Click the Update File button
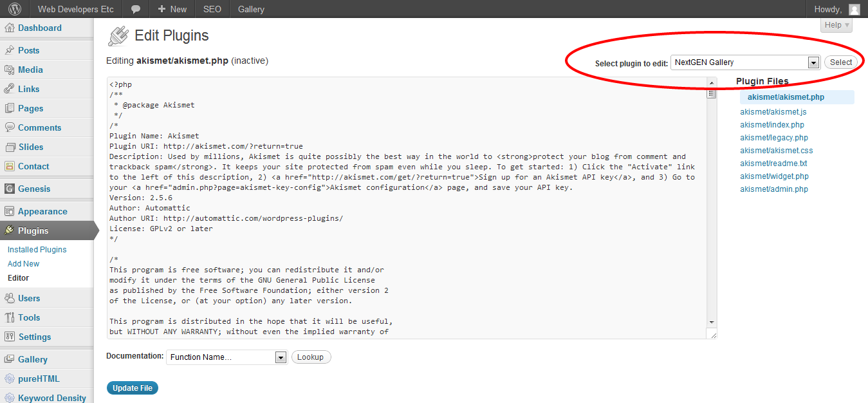 pyautogui.click(x=133, y=388)
